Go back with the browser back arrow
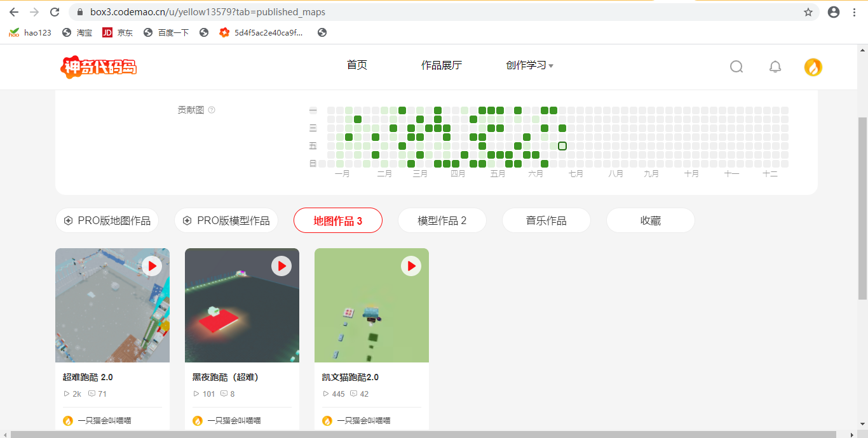The width and height of the screenshot is (868, 438). point(14,12)
